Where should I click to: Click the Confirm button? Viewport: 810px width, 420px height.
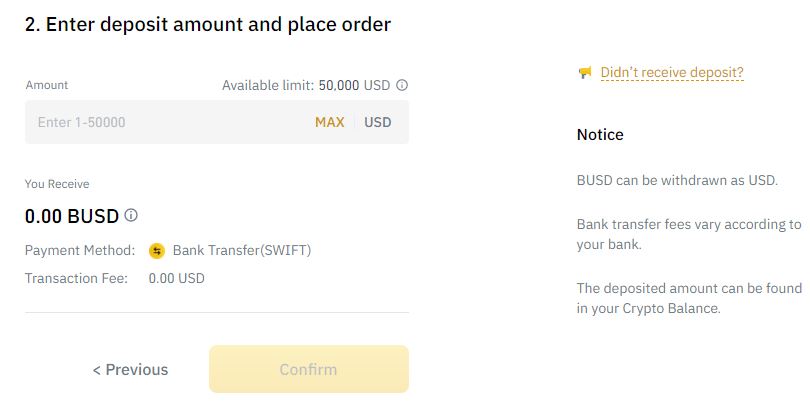[x=309, y=369]
